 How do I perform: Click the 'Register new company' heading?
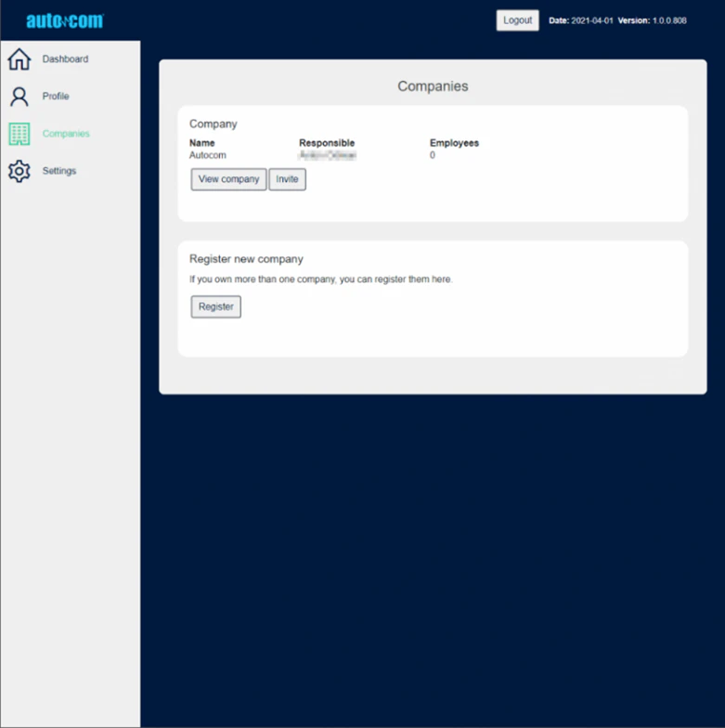click(246, 259)
